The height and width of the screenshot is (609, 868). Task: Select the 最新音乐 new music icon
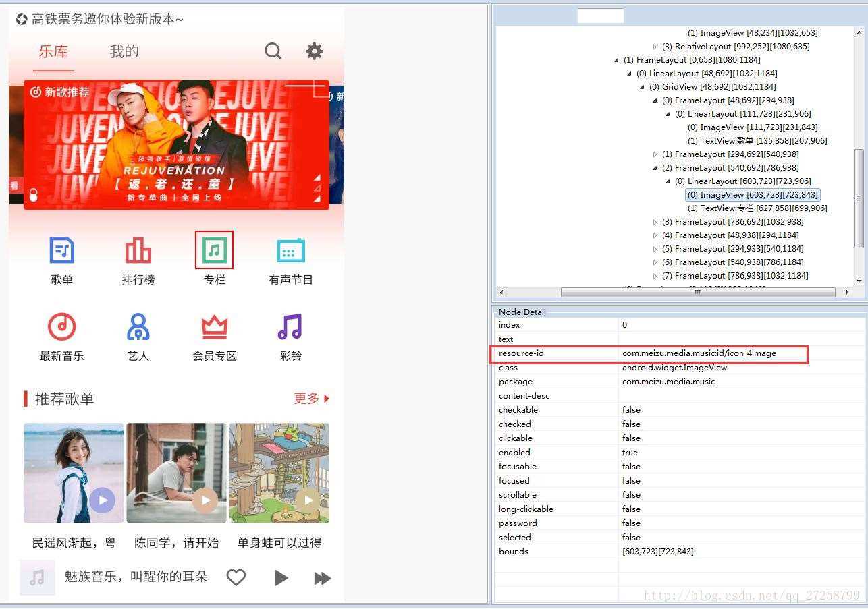tap(61, 327)
